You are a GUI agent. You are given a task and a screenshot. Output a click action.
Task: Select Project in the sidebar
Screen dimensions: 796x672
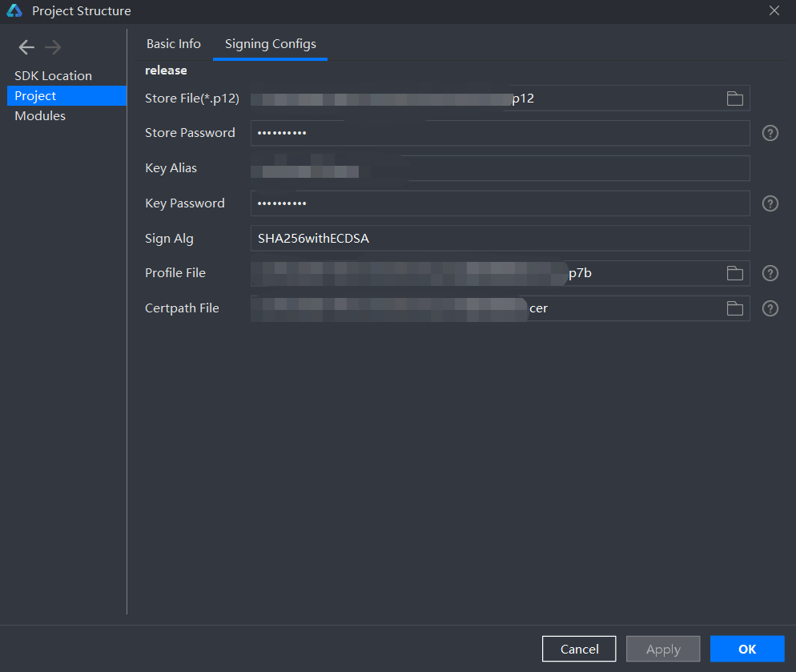click(35, 96)
